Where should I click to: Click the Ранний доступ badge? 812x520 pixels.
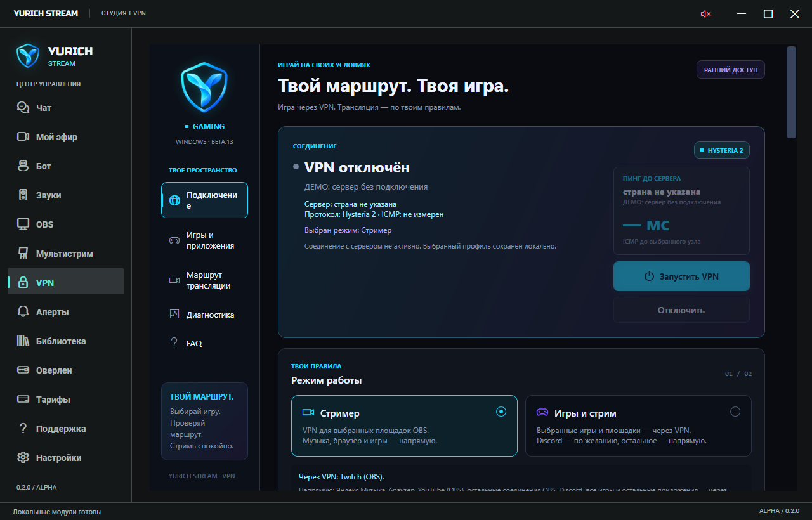click(731, 70)
